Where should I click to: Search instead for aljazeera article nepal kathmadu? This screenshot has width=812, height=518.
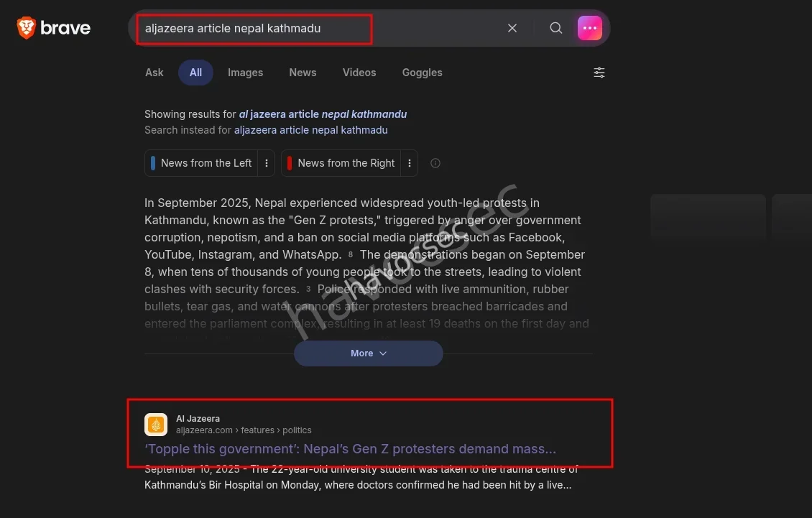(x=310, y=130)
